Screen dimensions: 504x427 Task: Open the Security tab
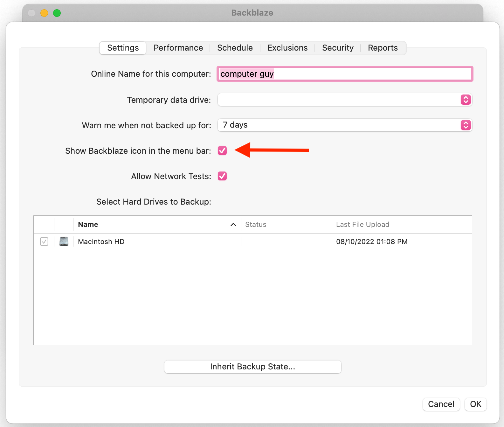click(x=338, y=48)
